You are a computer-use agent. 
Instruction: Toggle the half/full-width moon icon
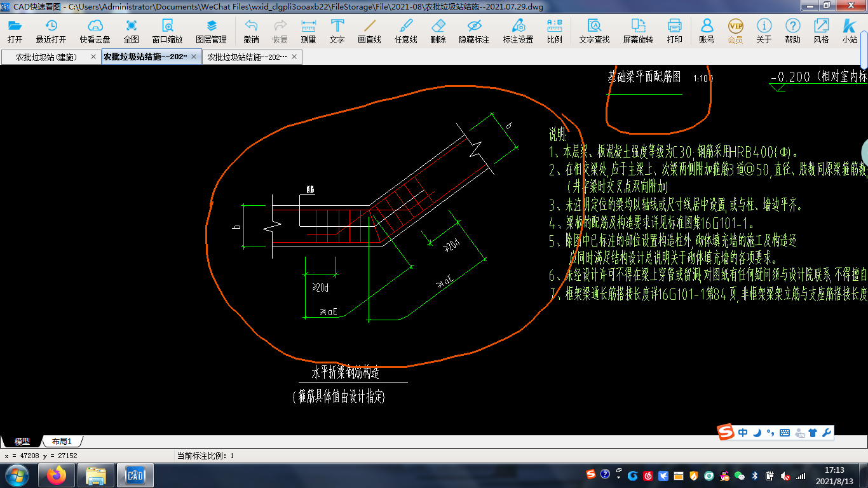coord(757,433)
